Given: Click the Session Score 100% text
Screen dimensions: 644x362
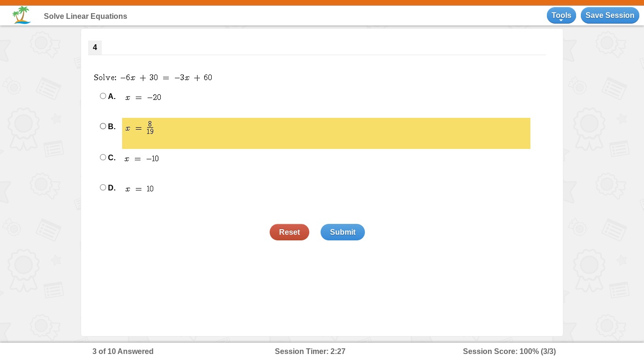Looking at the screenshot, I should point(509,352).
